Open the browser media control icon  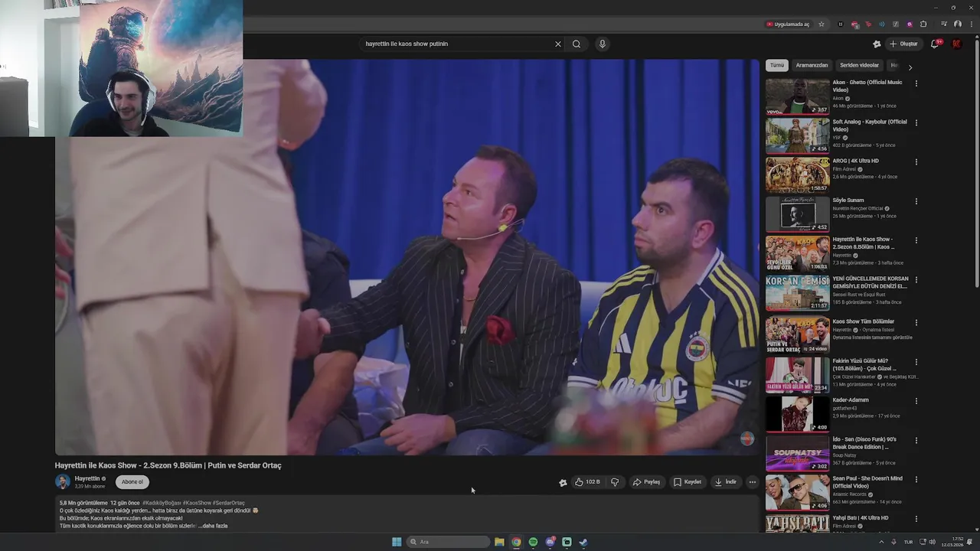pyautogui.click(x=944, y=24)
